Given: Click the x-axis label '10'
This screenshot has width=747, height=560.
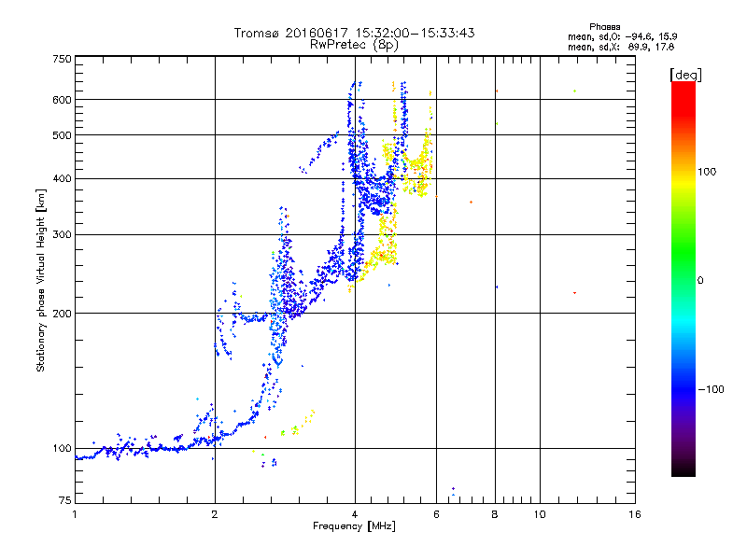Looking at the screenshot, I should pyautogui.click(x=540, y=514).
